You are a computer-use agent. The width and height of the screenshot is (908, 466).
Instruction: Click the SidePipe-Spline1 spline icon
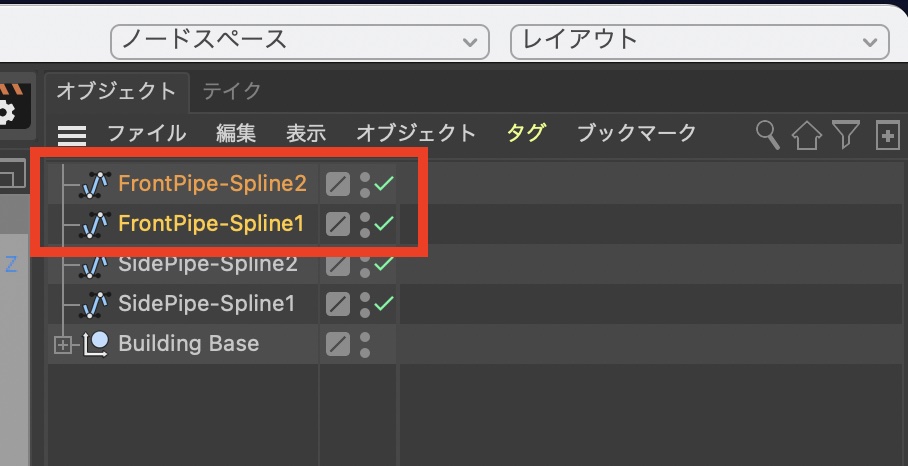point(94,304)
